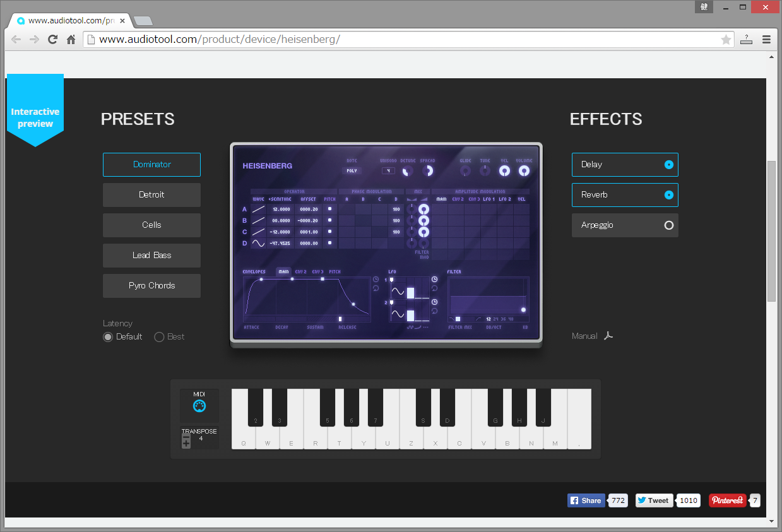Click the Spread knob
Image resolution: width=782 pixels, height=532 pixels.
tap(428, 170)
